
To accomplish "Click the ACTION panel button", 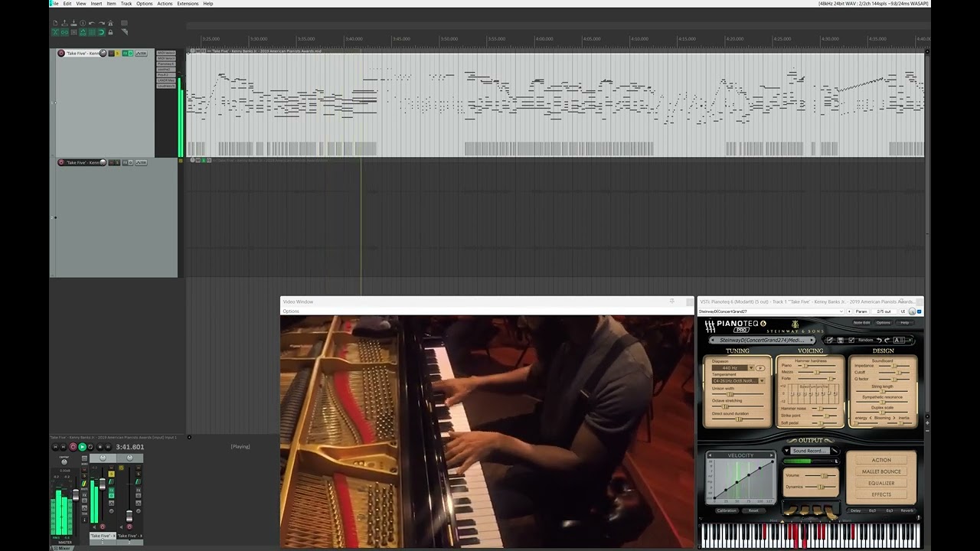I will [881, 460].
